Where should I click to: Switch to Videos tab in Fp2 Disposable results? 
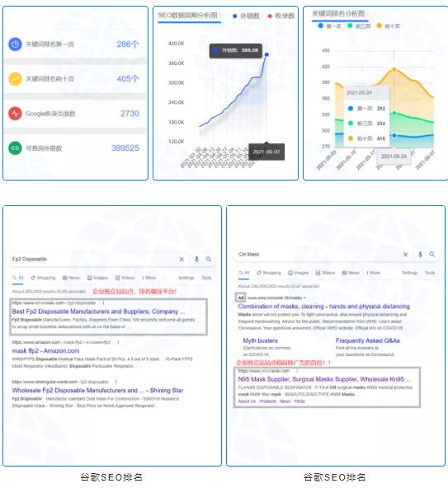coord(125,278)
